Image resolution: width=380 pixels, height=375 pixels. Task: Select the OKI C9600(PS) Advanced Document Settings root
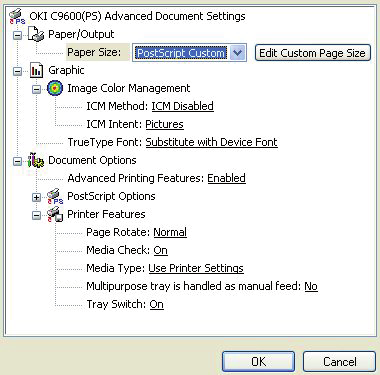coord(137,16)
